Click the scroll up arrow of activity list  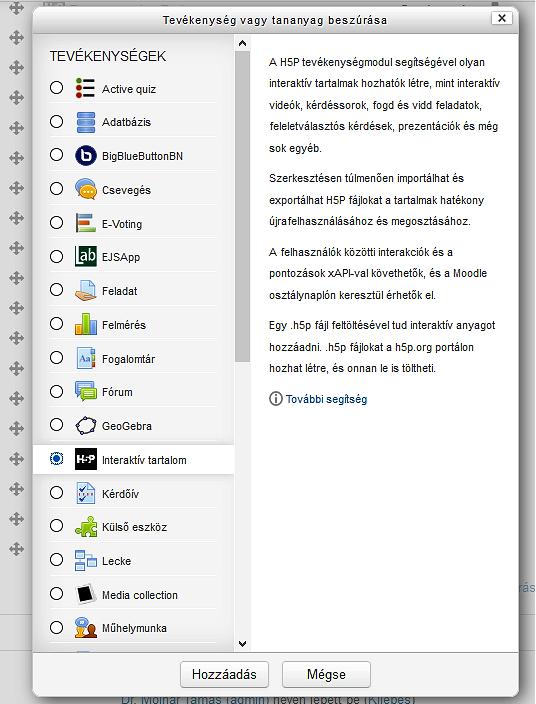[242, 44]
